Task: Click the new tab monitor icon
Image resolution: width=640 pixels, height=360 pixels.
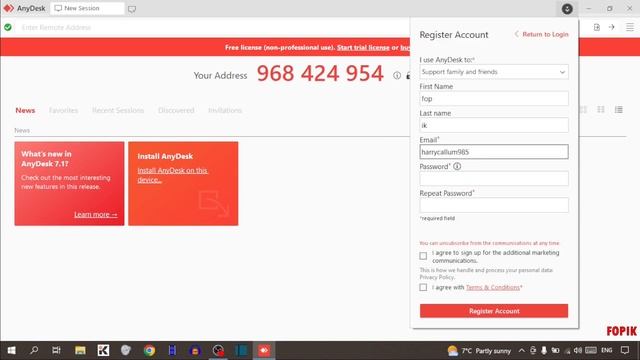Action: 132,9
